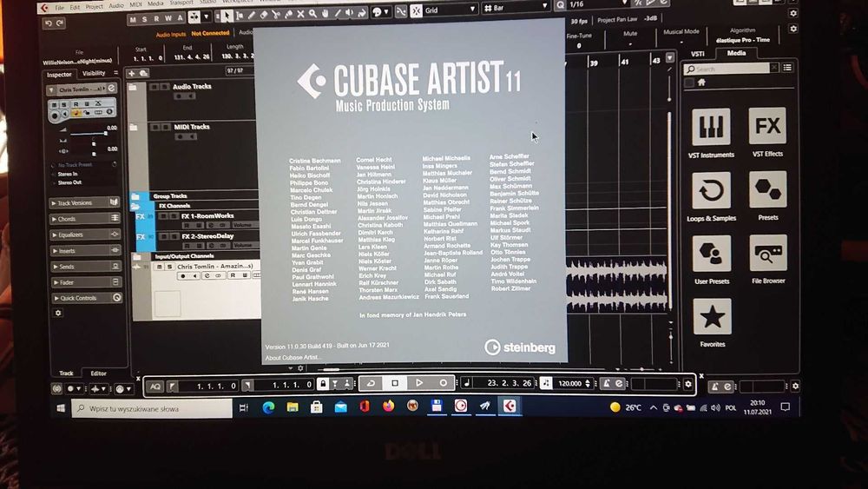Open Firefox from the taskbar

(388, 406)
